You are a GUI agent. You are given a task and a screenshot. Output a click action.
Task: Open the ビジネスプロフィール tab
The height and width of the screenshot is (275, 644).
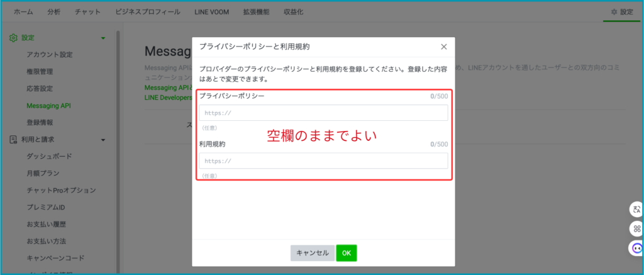click(147, 12)
